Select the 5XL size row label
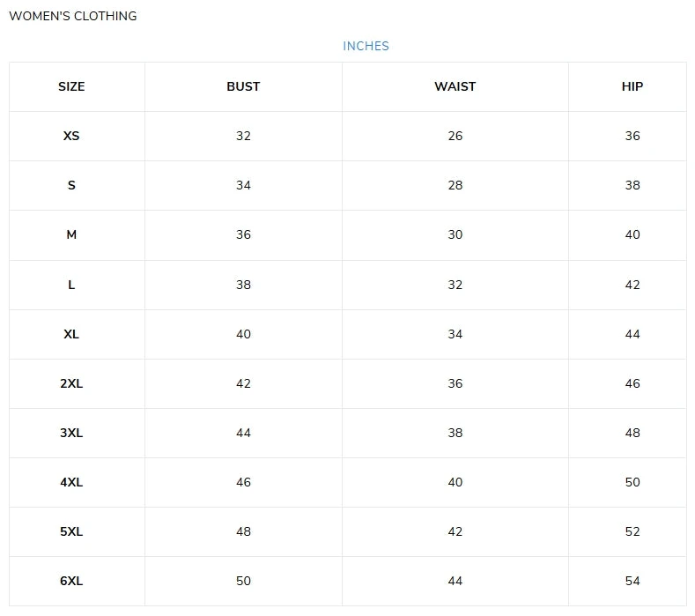The image size is (695, 616). (71, 531)
